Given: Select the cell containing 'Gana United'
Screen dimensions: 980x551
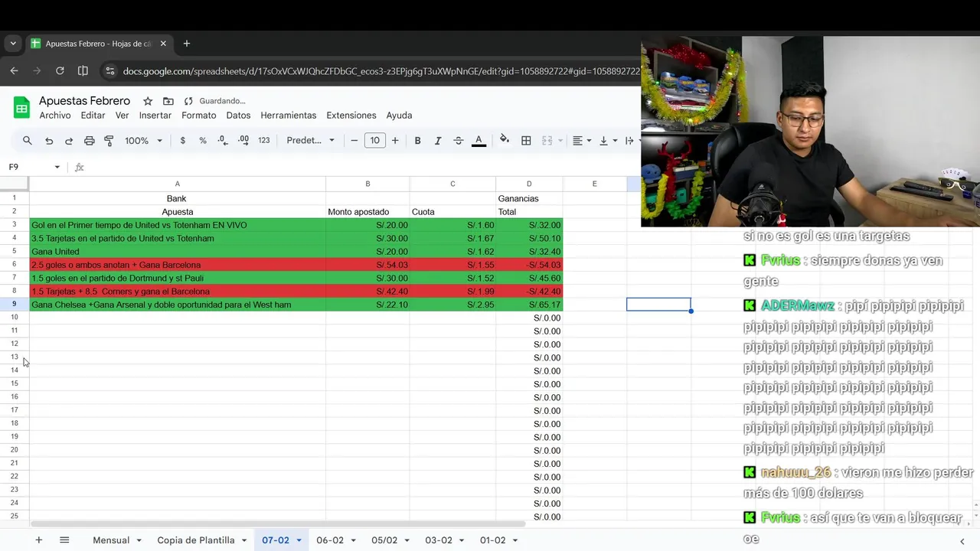Looking at the screenshot, I should (178, 252).
